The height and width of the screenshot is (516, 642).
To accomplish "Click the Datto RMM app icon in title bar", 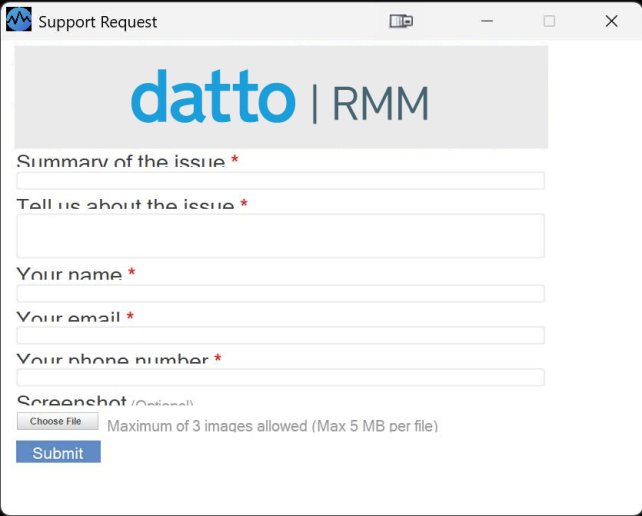I will 18,20.
